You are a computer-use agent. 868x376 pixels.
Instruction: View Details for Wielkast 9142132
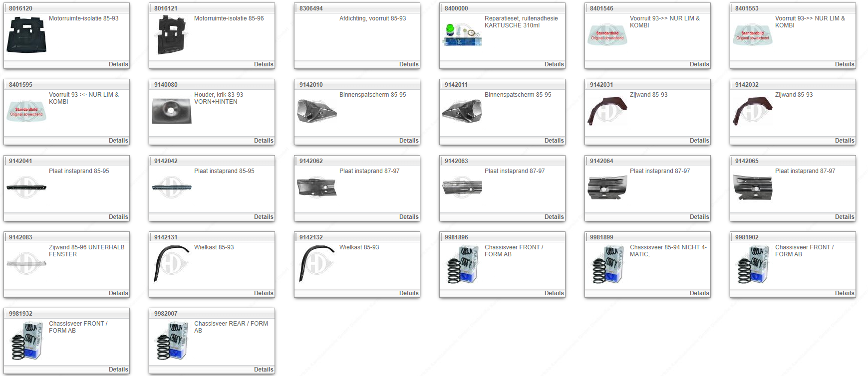point(408,293)
